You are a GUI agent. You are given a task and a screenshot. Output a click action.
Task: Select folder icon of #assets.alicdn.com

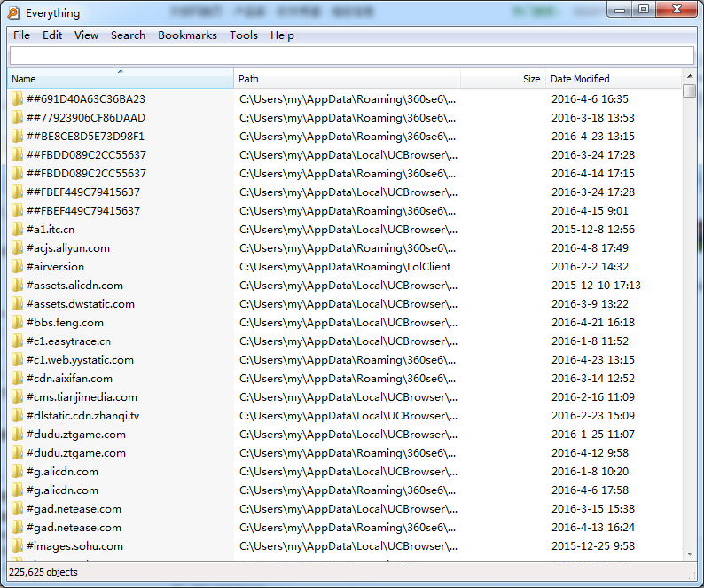(x=17, y=286)
